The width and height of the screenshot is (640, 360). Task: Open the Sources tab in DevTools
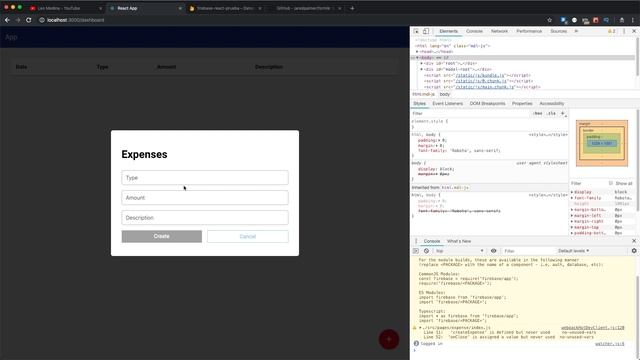click(x=558, y=31)
